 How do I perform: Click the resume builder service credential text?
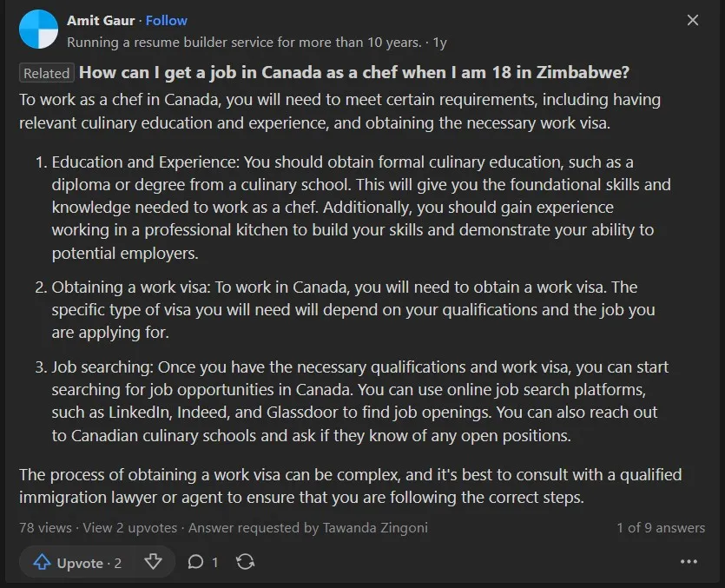[244, 43]
